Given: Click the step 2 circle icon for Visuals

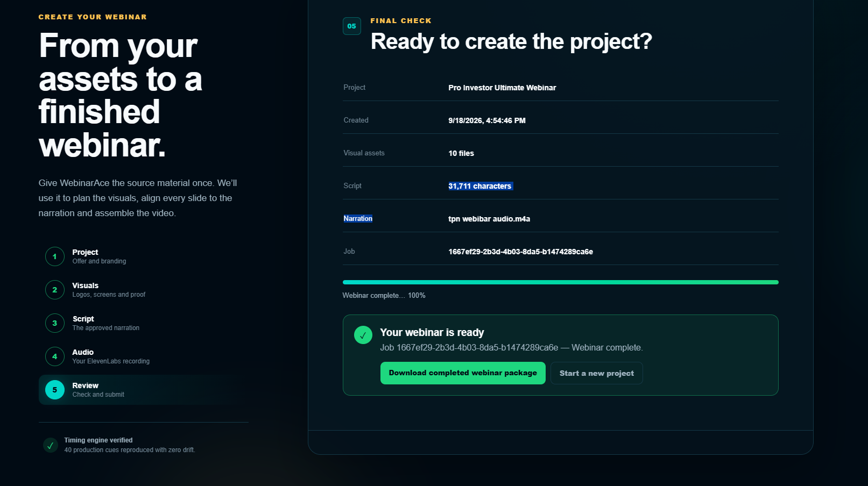Looking at the screenshot, I should 54,290.
